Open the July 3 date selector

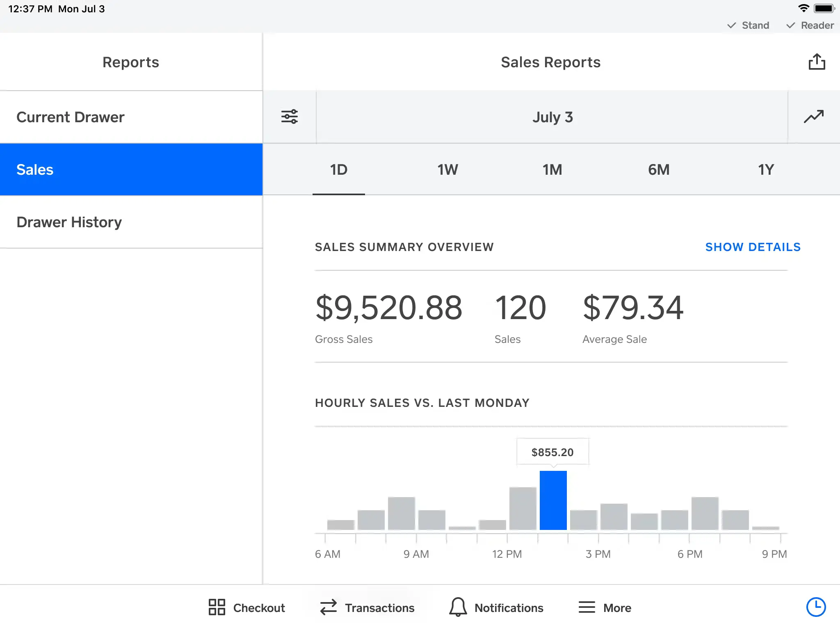click(553, 117)
